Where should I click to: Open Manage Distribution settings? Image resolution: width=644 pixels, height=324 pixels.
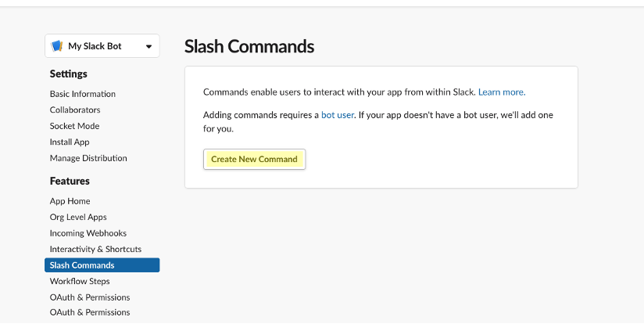[x=88, y=158]
